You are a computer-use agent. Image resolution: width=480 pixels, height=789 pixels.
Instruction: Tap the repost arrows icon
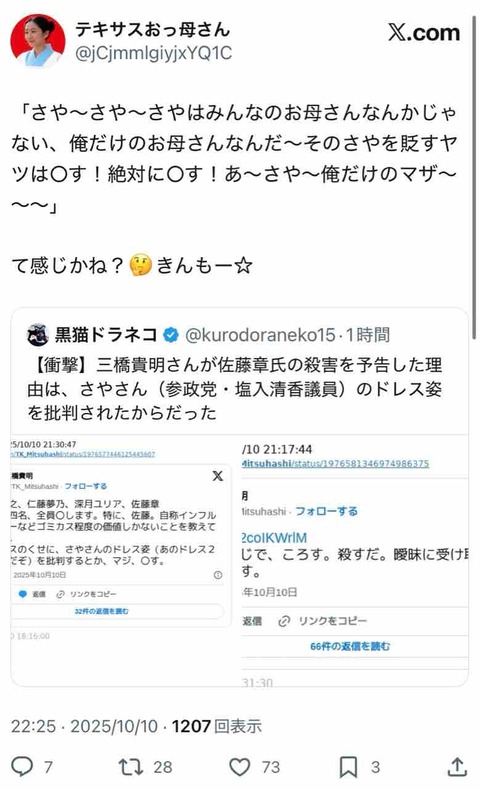pyautogui.click(x=131, y=767)
